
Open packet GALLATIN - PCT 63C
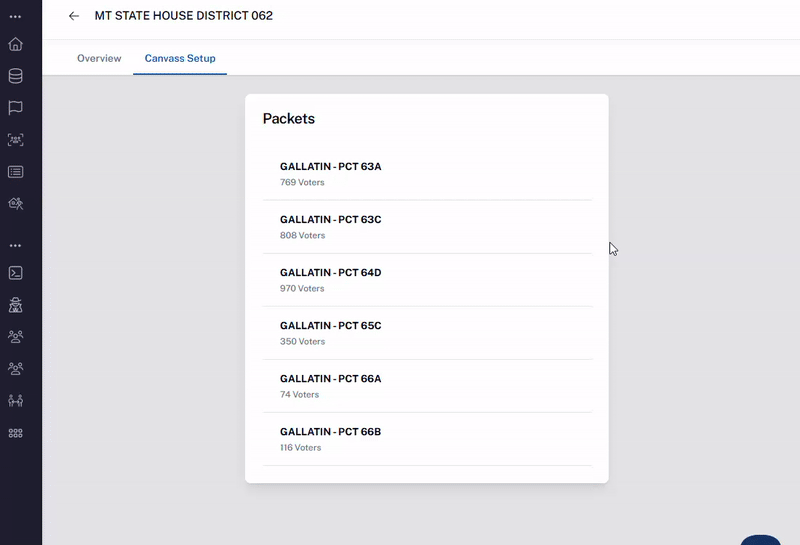428,227
